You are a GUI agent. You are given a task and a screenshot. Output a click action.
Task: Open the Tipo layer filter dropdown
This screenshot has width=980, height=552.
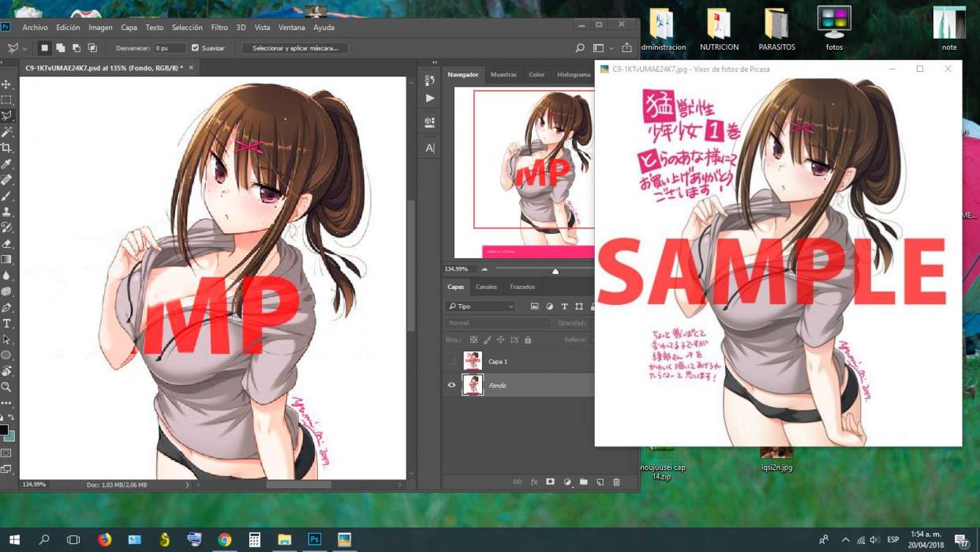481,306
